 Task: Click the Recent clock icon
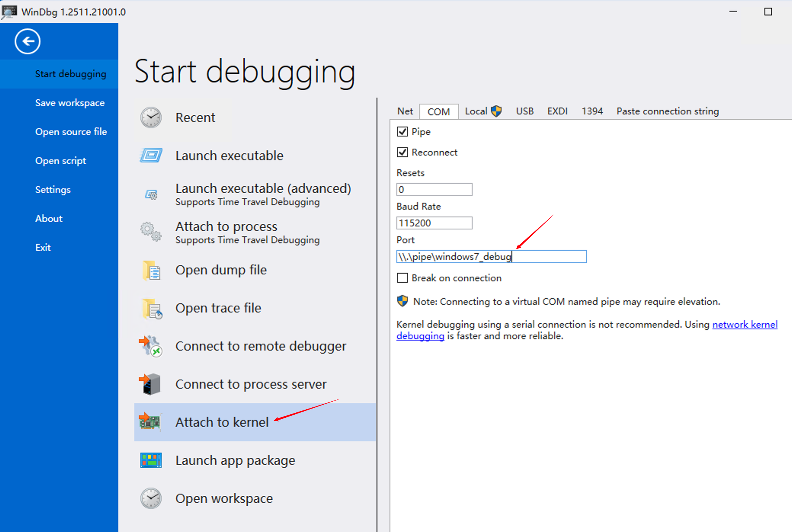coord(151,117)
